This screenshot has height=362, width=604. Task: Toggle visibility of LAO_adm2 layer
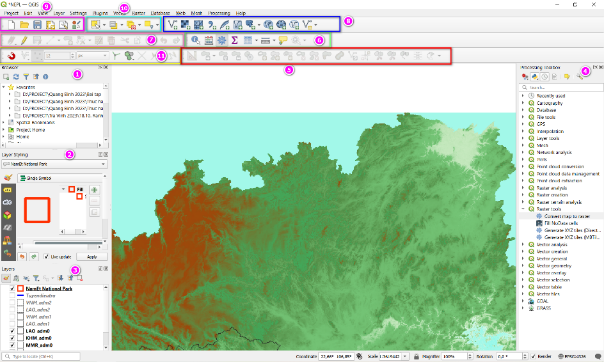pos(12,310)
